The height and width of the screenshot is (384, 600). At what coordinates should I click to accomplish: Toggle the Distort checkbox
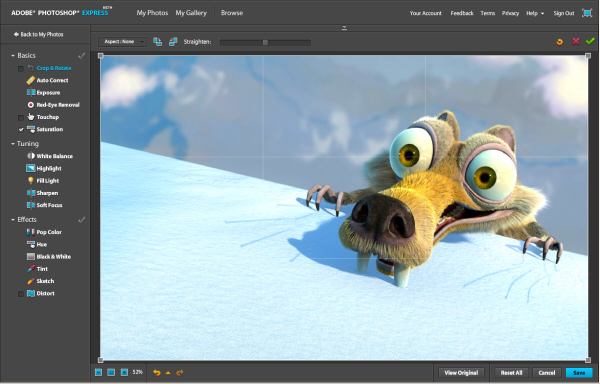tap(21, 294)
